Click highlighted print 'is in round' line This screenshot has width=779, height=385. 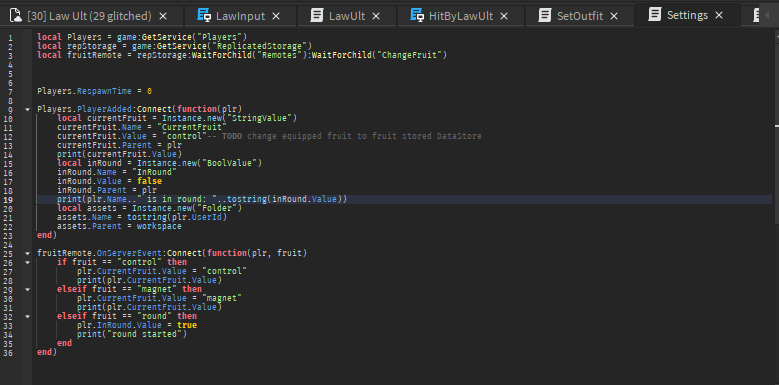pos(202,199)
